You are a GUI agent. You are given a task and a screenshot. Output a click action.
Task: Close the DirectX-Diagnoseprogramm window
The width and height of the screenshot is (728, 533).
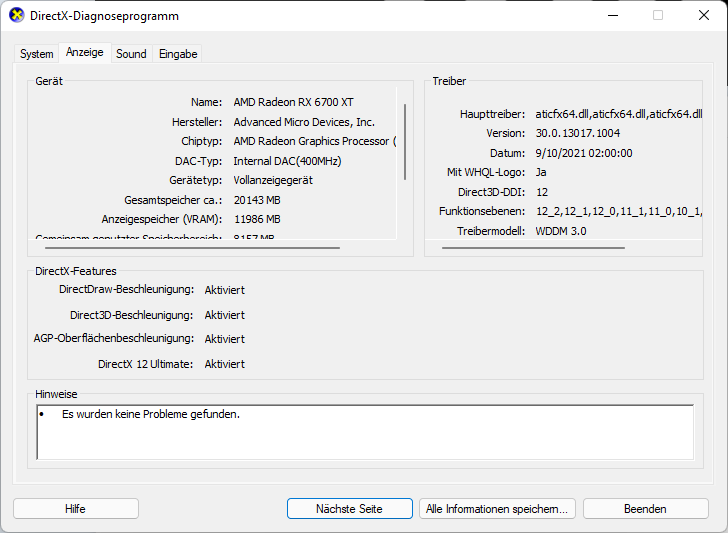tap(704, 15)
